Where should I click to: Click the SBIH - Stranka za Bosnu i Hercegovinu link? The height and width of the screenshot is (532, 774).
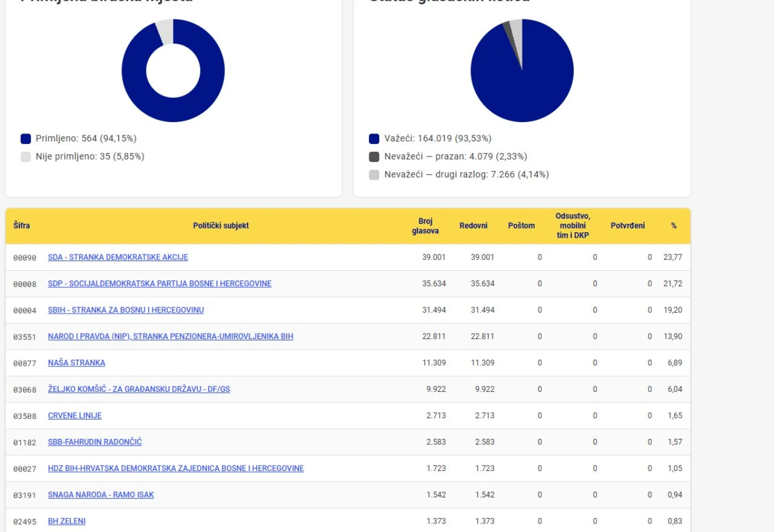coord(126,310)
